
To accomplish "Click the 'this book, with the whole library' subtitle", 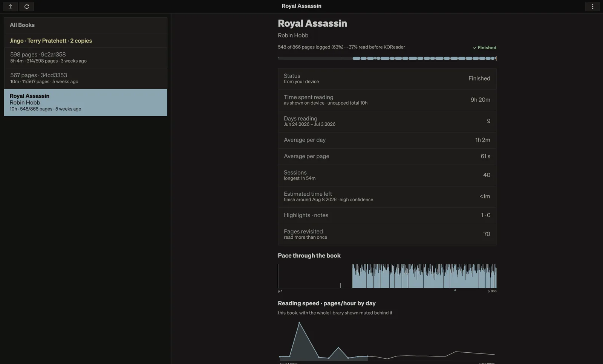I will coord(335,313).
